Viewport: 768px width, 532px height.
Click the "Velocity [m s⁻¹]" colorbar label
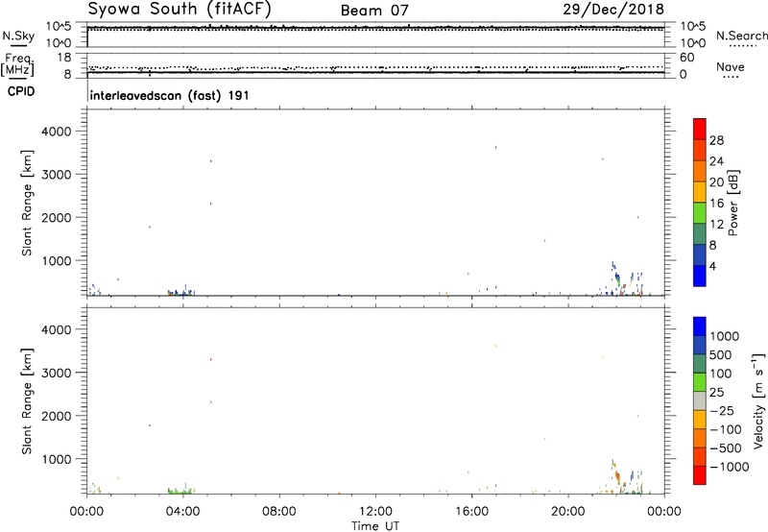click(x=758, y=400)
